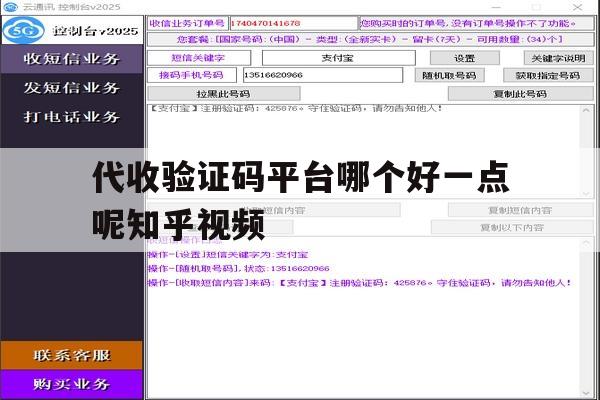Click the 收信业务订单号 label
The height and width of the screenshot is (400, 600).
[188, 23]
